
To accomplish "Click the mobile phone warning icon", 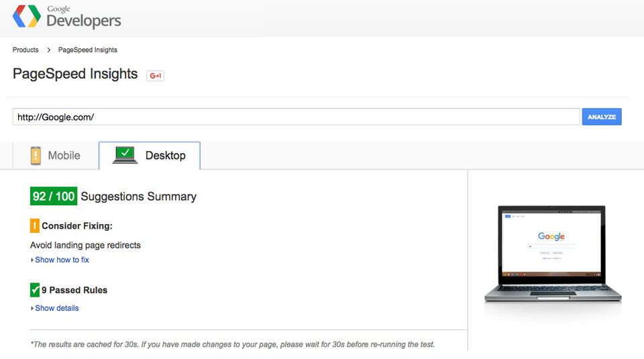I will click(x=36, y=156).
